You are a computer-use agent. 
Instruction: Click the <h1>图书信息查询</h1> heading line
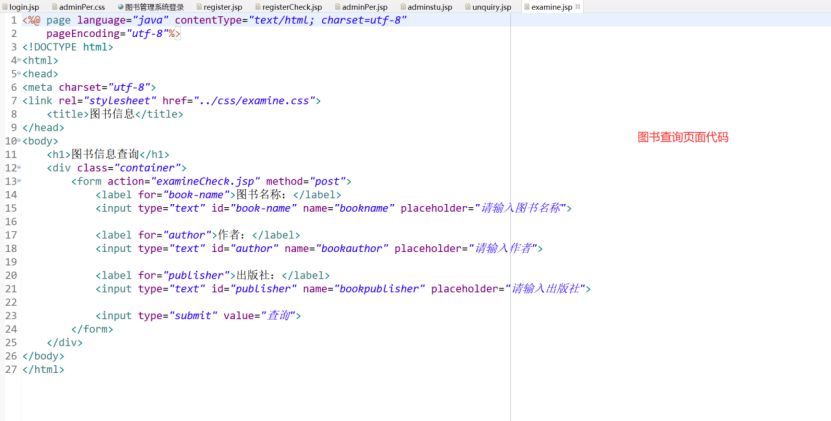[x=108, y=154]
